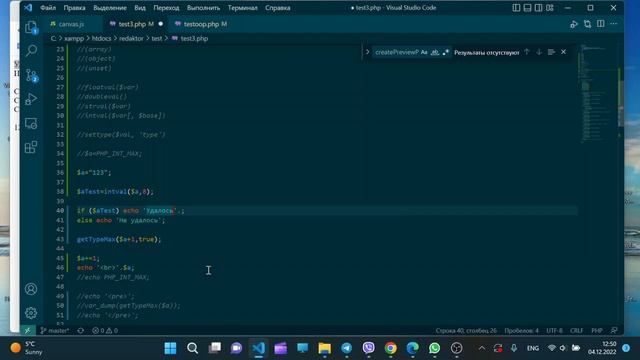Screen dimensions: 640x360
Task: Open Google Chrome from the taskbar
Action: [x=391, y=348]
